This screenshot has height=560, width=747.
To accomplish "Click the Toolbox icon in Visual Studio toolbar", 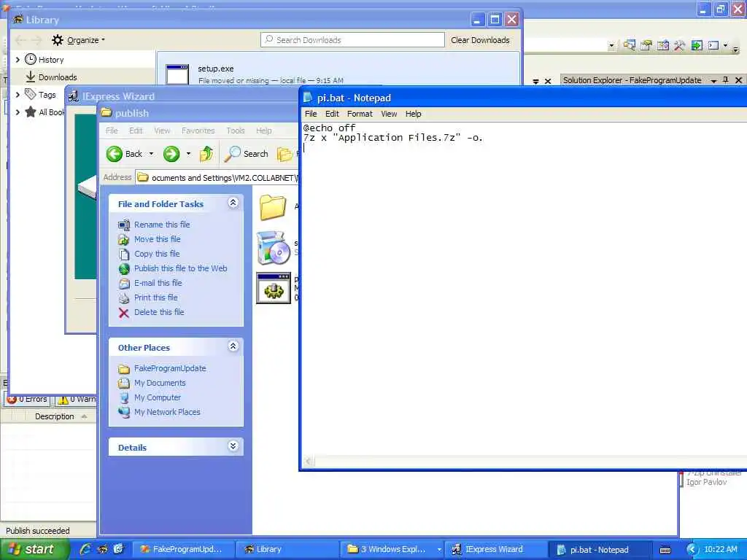I will click(679, 45).
